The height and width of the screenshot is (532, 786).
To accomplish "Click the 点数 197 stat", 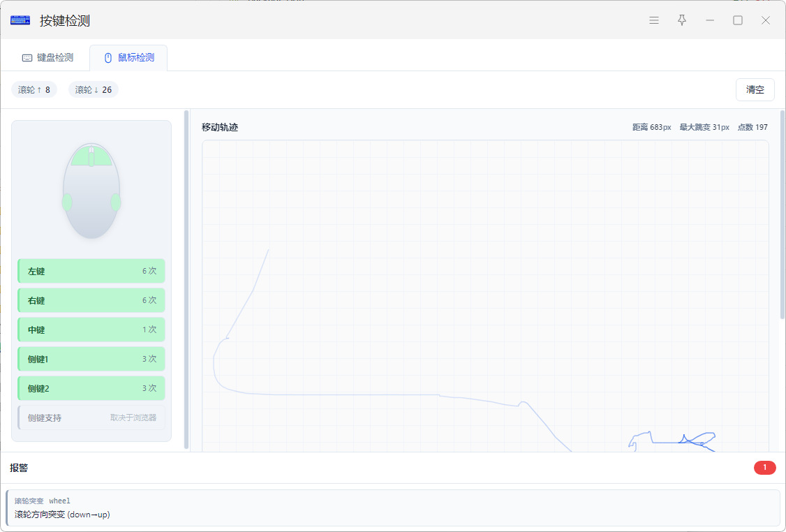I will (752, 127).
